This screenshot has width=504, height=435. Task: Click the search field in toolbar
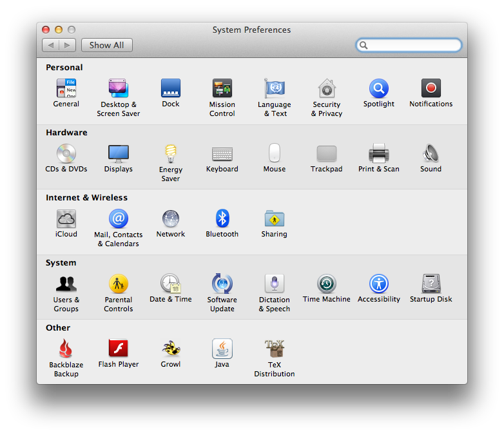coord(412,45)
